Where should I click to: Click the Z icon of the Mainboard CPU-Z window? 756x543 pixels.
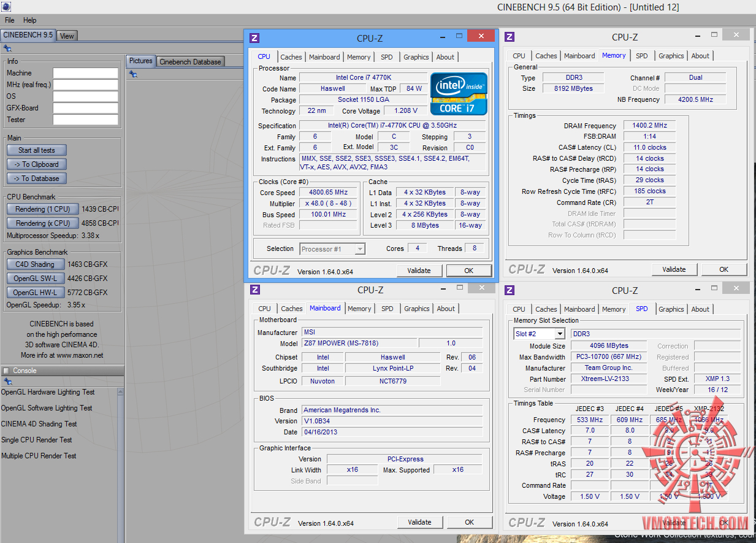coord(255,290)
